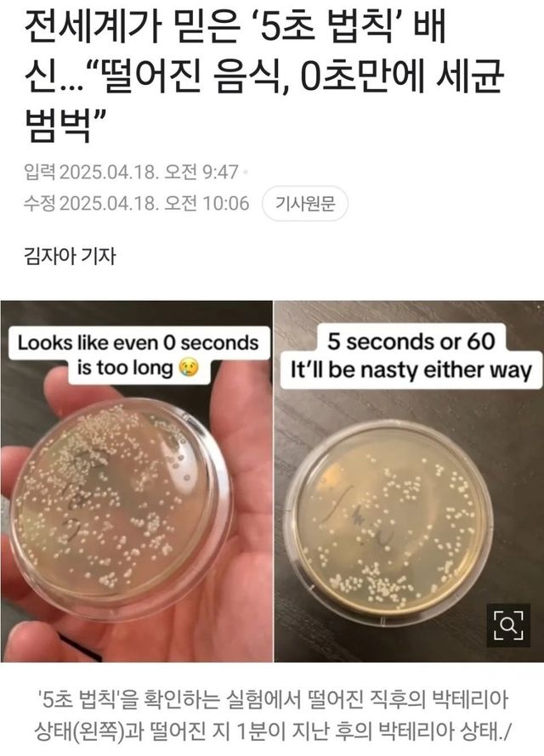Viewport: 544px width, 756px height.
Task: Click reporter name 김자아 기자
Action: (70, 256)
